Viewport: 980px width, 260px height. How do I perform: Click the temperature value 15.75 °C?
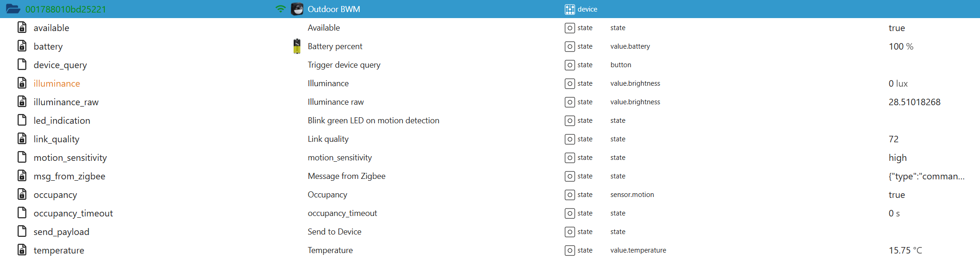(905, 250)
